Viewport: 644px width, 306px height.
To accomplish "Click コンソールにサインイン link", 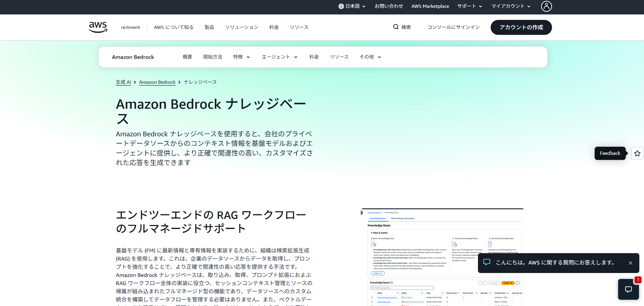I will pos(453,27).
